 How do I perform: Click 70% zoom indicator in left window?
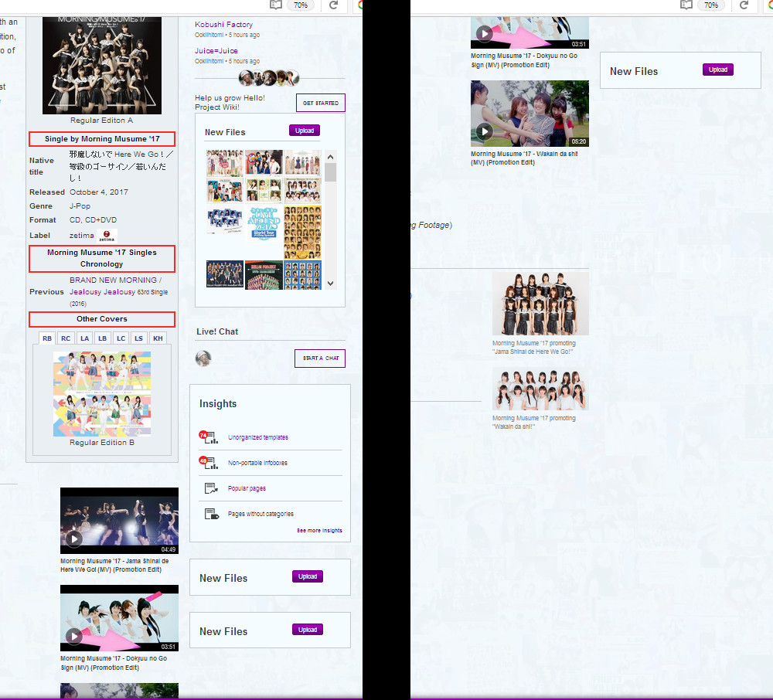(x=301, y=5)
